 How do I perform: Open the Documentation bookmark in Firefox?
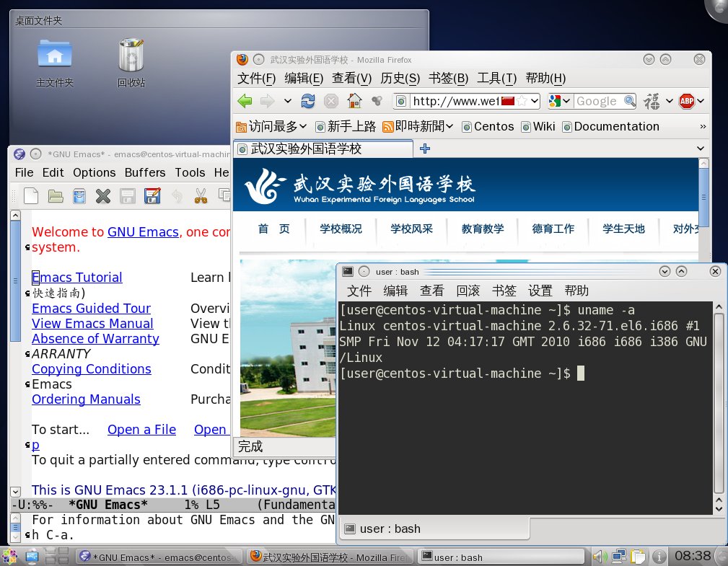610,126
